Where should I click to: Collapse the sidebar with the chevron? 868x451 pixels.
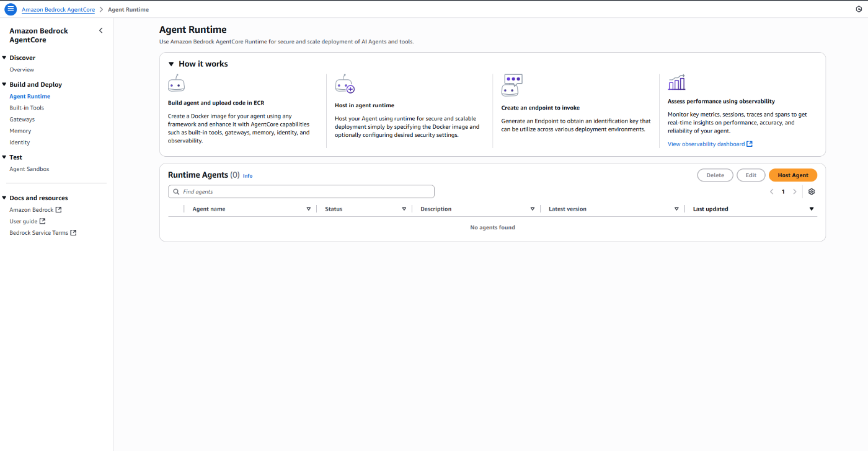tap(101, 30)
